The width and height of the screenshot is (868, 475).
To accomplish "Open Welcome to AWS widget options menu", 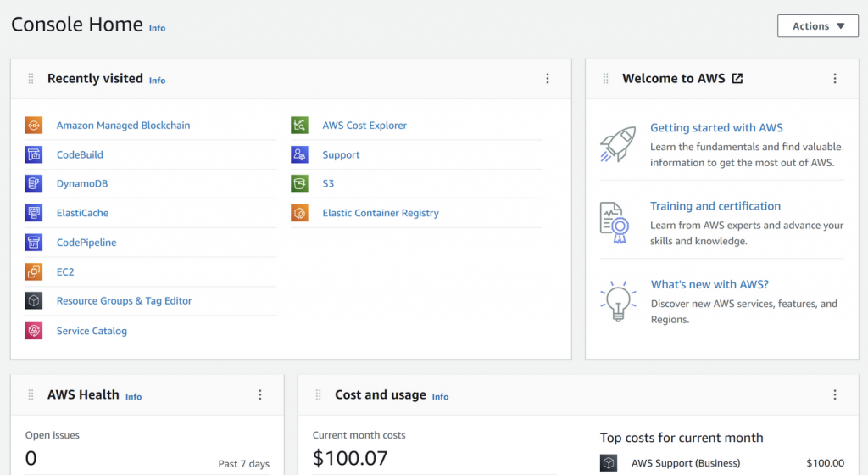I will click(835, 79).
